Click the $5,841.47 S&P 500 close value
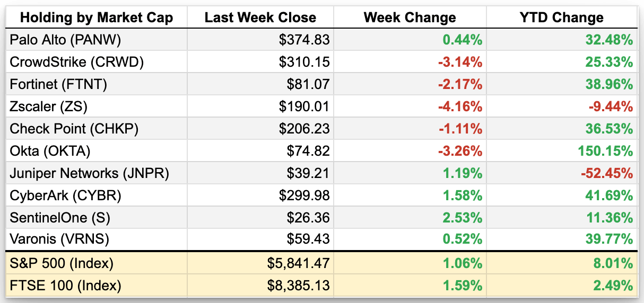 [298, 263]
